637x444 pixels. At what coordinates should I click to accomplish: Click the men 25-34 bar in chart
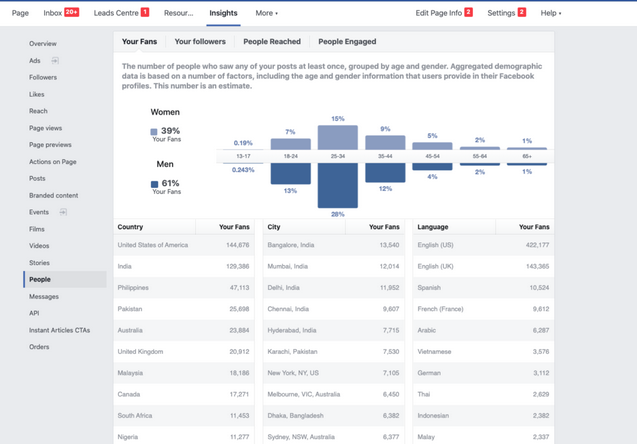pos(338,185)
